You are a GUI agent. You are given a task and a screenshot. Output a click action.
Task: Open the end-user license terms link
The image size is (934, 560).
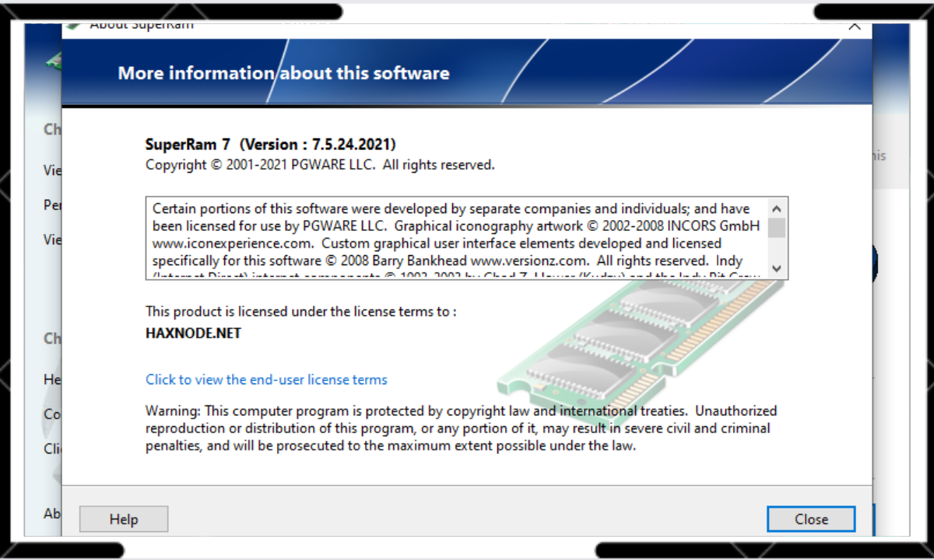(x=266, y=380)
